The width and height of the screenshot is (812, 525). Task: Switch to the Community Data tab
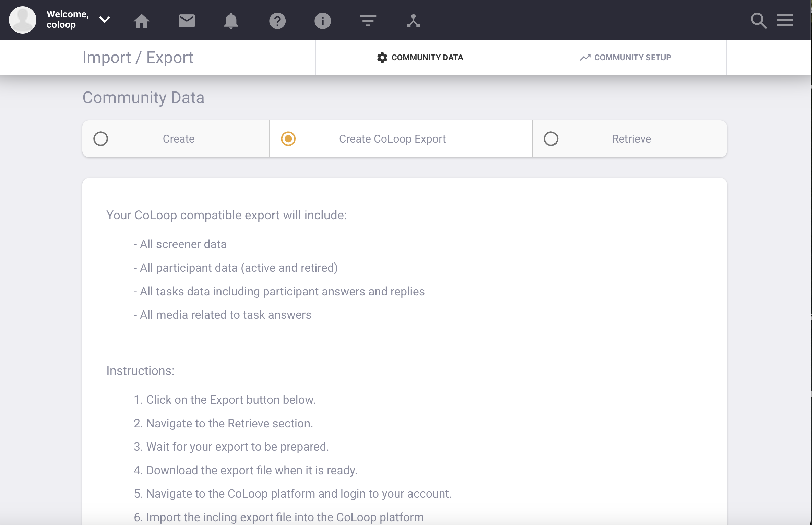tap(418, 58)
